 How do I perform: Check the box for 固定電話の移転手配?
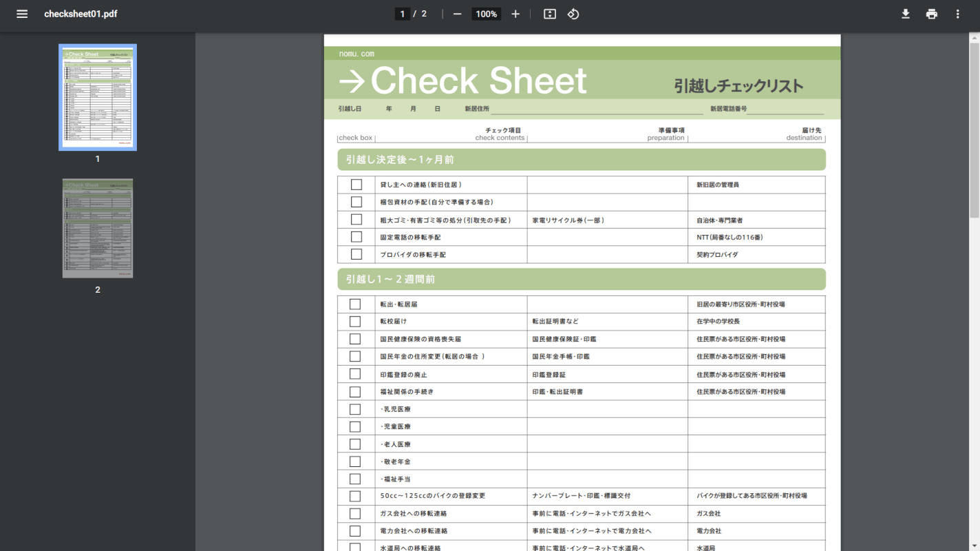(x=356, y=237)
